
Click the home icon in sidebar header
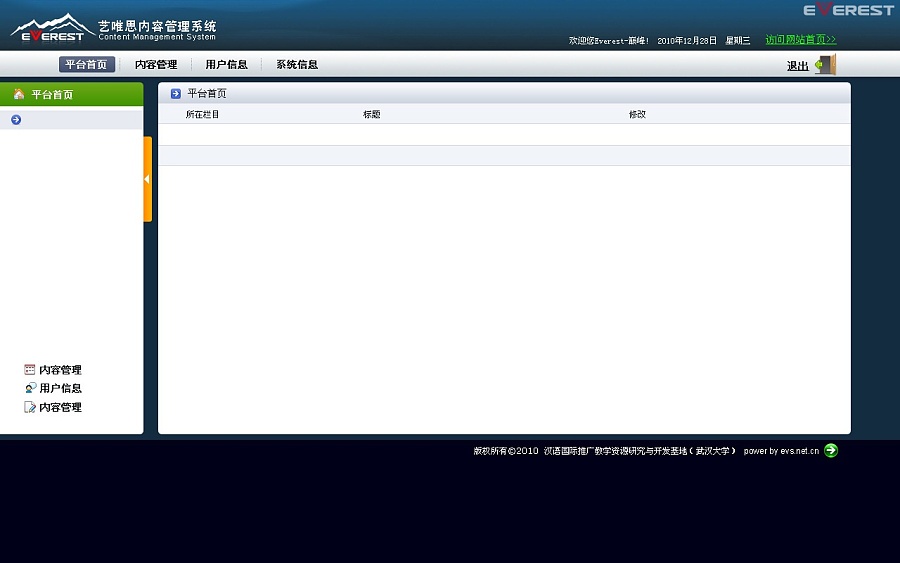(x=19, y=94)
